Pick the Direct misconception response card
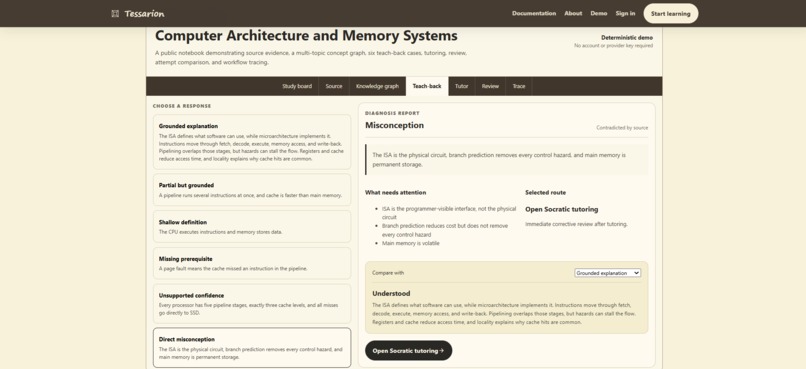 coord(252,347)
